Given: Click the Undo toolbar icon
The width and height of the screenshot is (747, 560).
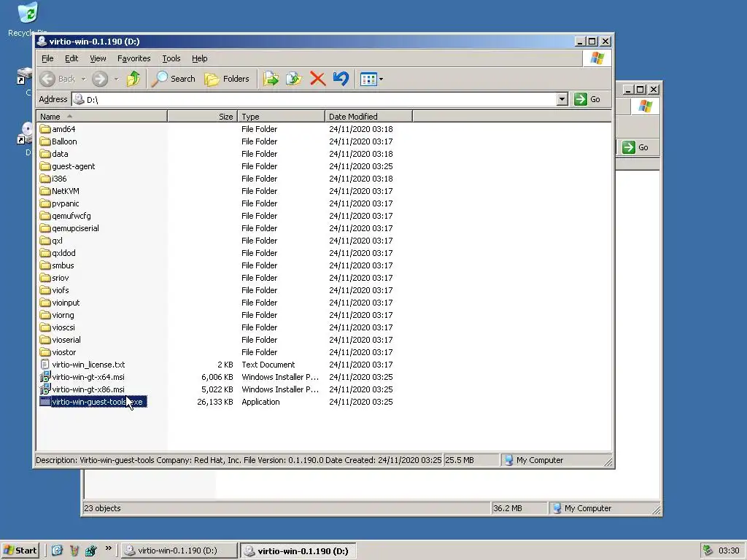Looking at the screenshot, I should point(341,79).
